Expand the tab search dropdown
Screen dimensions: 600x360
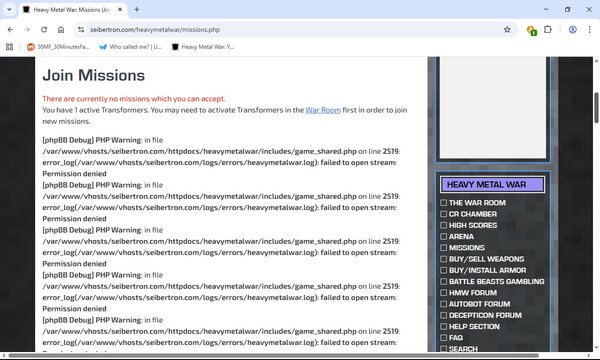coord(9,9)
